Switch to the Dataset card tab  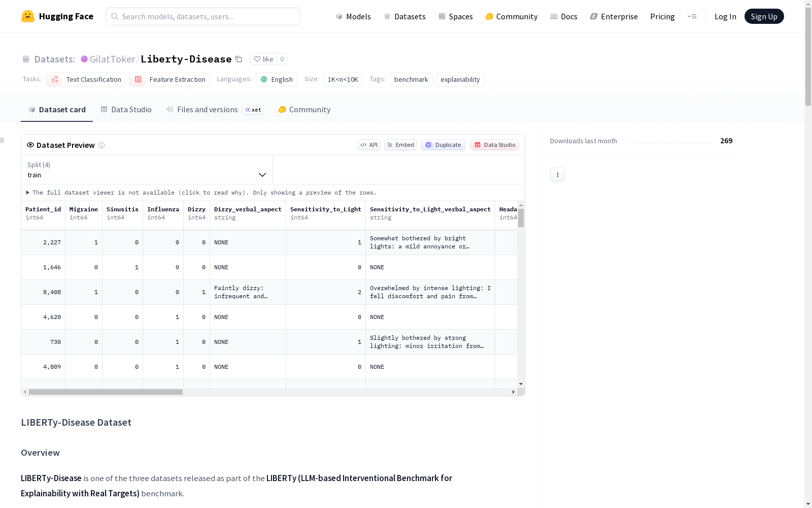click(57, 110)
